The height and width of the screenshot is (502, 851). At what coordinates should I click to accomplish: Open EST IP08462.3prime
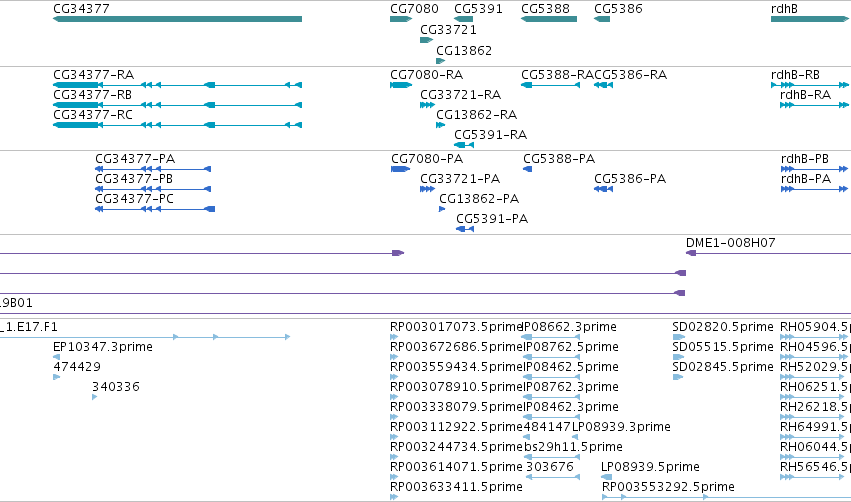pyautogui.click(x=552, y=417)
